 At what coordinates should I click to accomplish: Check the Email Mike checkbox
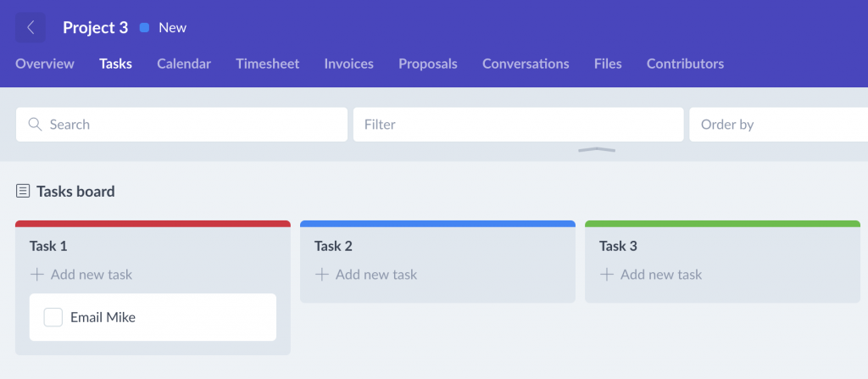point(53,317)
